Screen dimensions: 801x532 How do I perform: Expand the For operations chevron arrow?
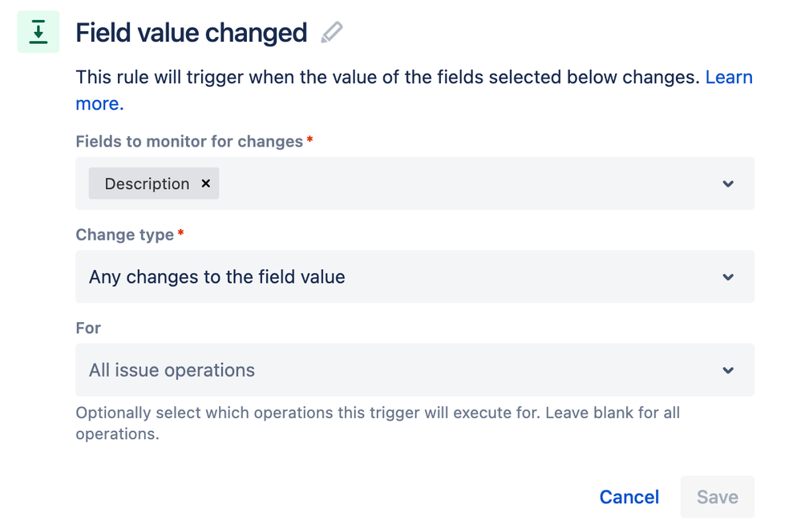[728, 371]
